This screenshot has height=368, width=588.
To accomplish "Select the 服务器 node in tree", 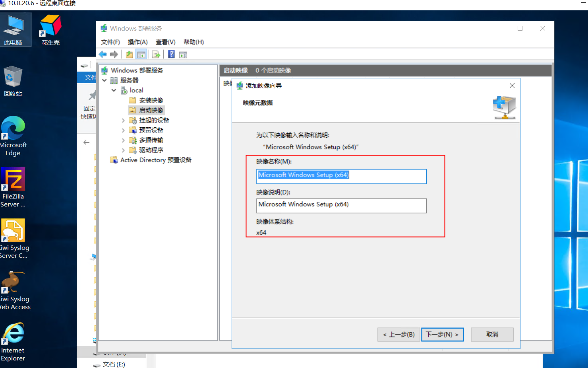I will [x=129, y=80].
